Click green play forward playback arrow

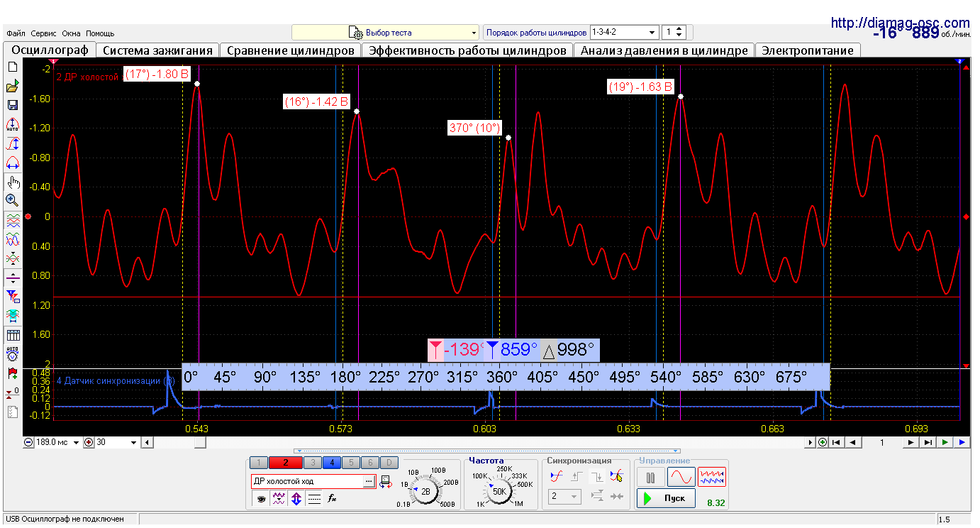(x=945, y=442)
